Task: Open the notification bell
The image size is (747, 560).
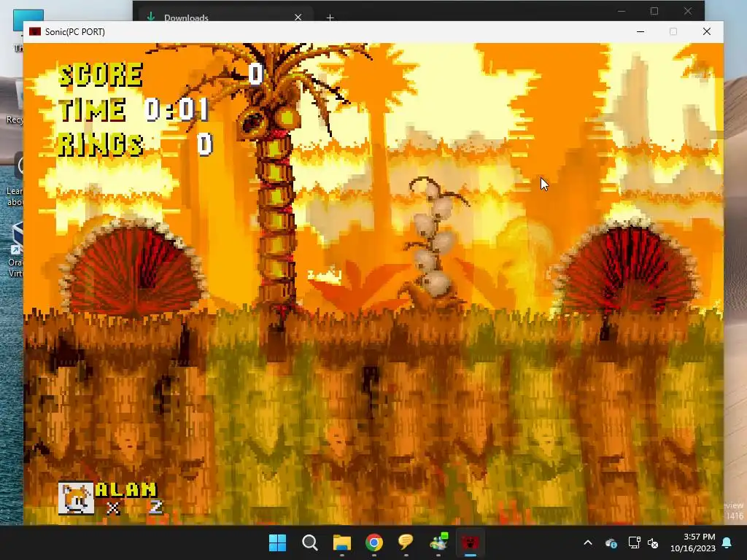Action: [x=727, y=542]
